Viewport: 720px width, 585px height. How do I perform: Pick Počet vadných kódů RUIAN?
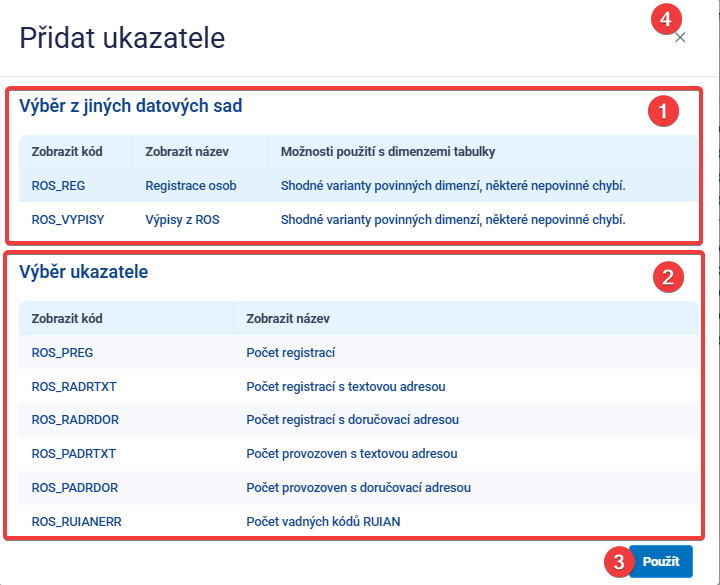[323, 521]
